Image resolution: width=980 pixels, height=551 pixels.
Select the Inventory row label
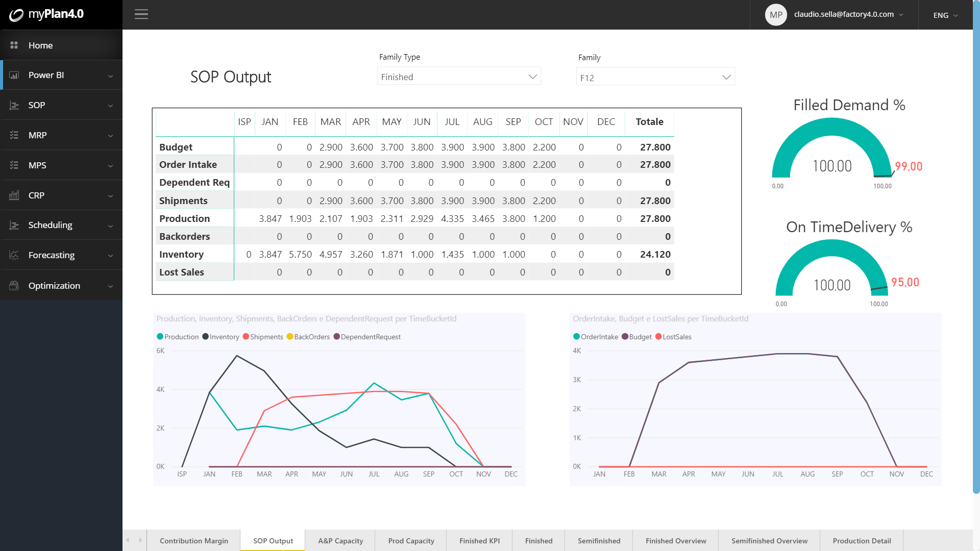click(181, 255)
